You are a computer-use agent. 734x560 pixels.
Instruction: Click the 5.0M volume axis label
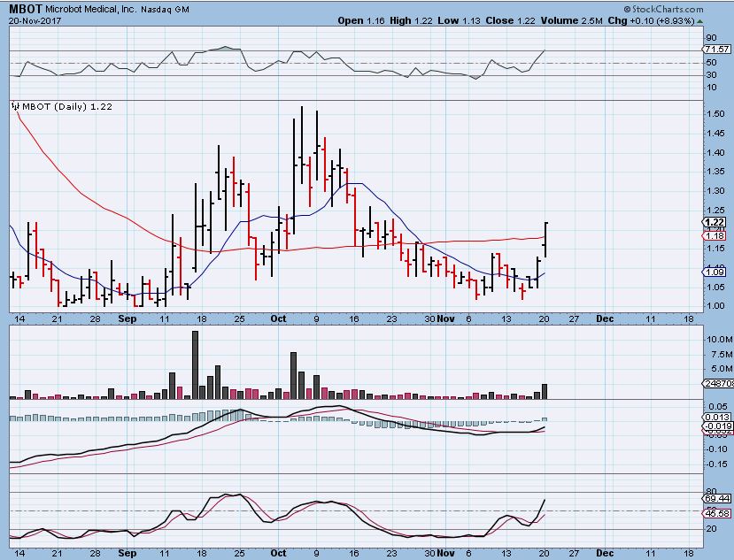721,369
